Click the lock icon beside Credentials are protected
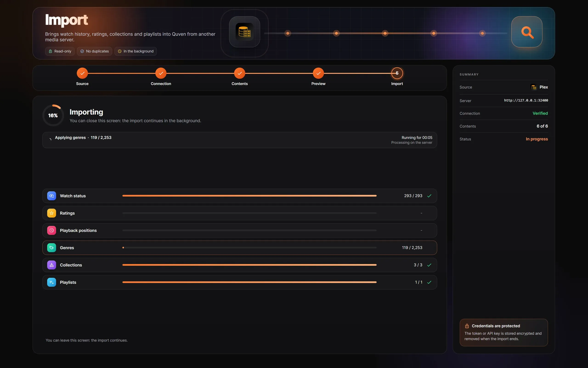 coord(467,326)
